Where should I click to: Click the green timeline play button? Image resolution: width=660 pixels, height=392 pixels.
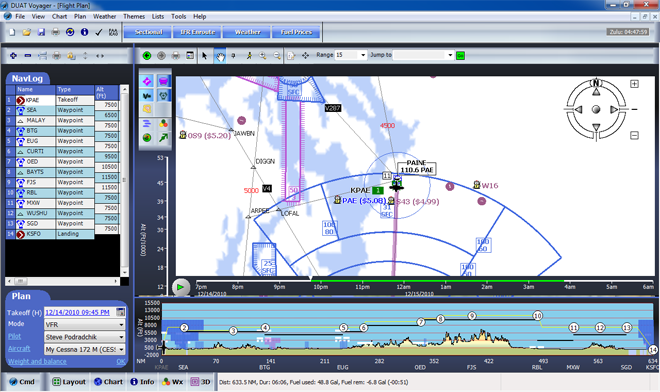tap(181, 287)
